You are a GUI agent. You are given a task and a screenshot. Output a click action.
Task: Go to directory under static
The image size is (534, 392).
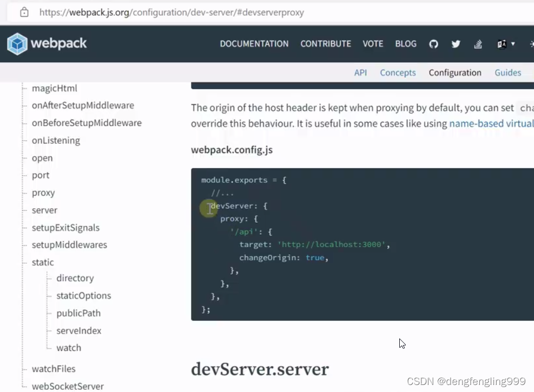pyautogui.click(x=75, y=278)
